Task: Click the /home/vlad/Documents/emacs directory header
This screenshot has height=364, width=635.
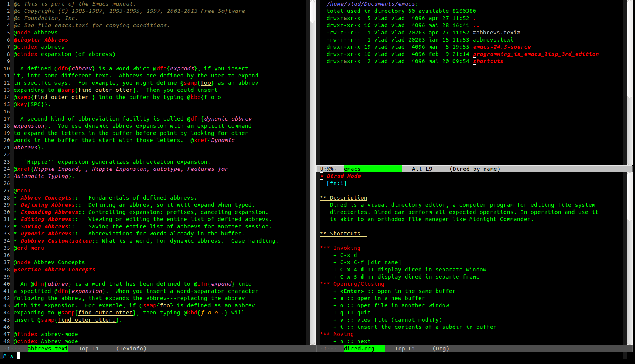Action: tap(372, 4)
